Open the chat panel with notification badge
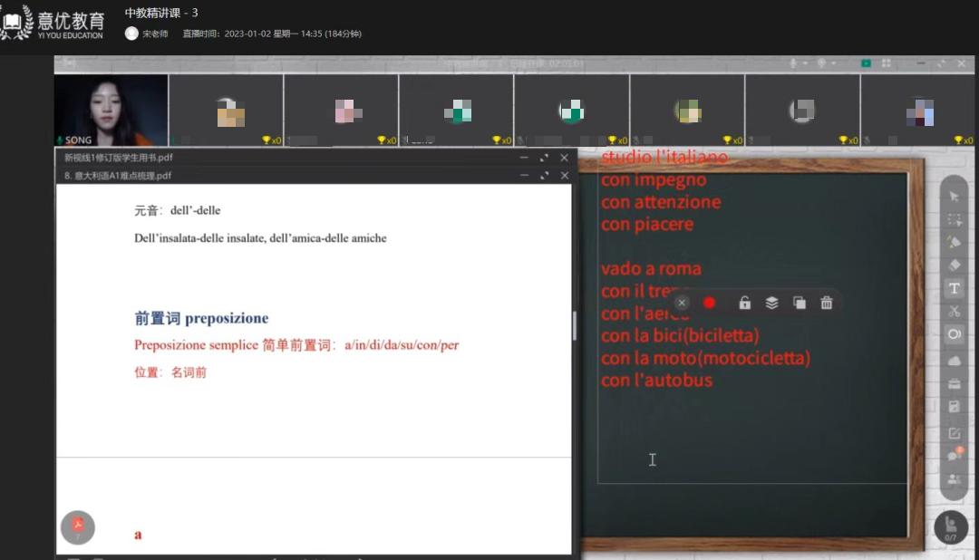This screenshot has width=979, height=560. pos(954,455)
